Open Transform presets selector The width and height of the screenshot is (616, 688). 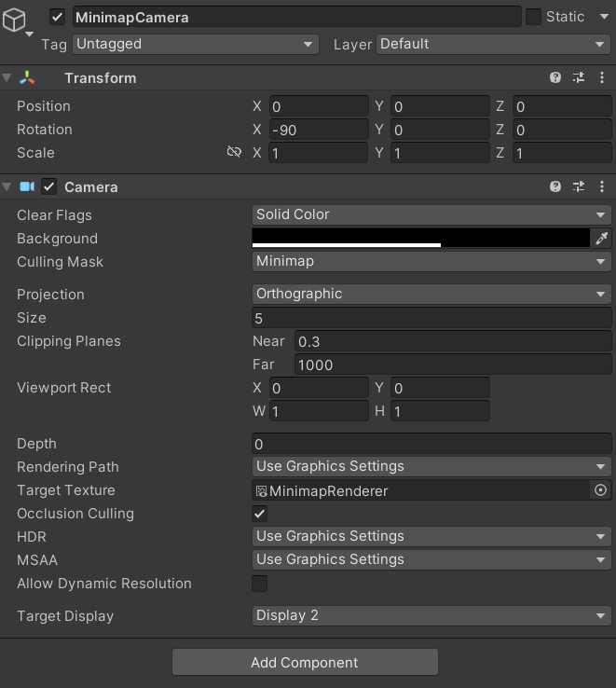pyautogui.click(x=579, y=77)
